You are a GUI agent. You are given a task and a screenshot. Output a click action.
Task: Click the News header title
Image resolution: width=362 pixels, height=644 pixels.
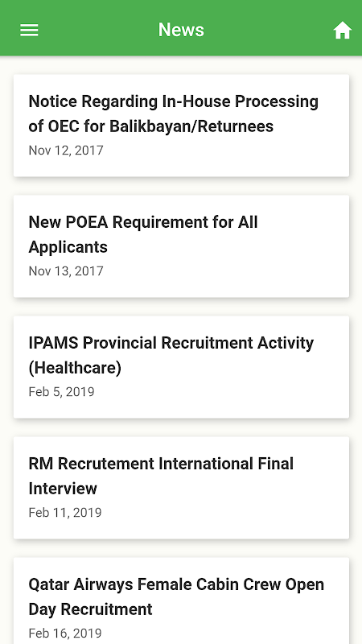point(181,30)
